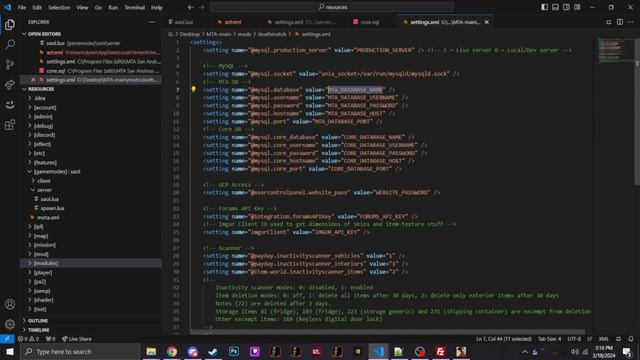Image resolution: width=640 pixels, height=360 pixels.
Task: Toggle the bottom panel layout
Action: [x=556, y=7]
